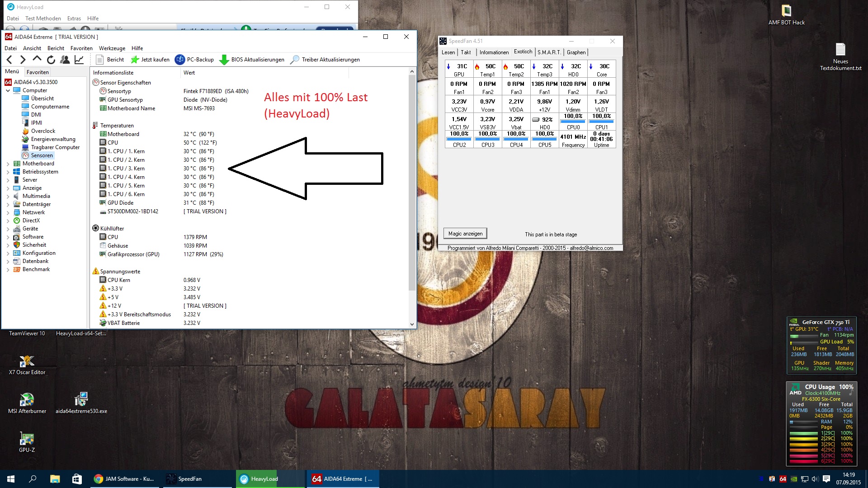Viewport: 868px width, 488px height.
Task: Expand the Benchmark tree node
Action: [8, 270]
